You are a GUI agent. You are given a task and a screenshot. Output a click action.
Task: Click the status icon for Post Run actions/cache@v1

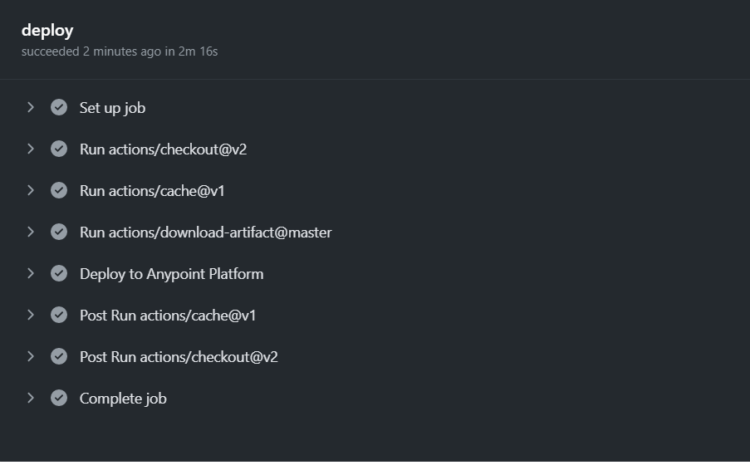(x=59, y=315)
